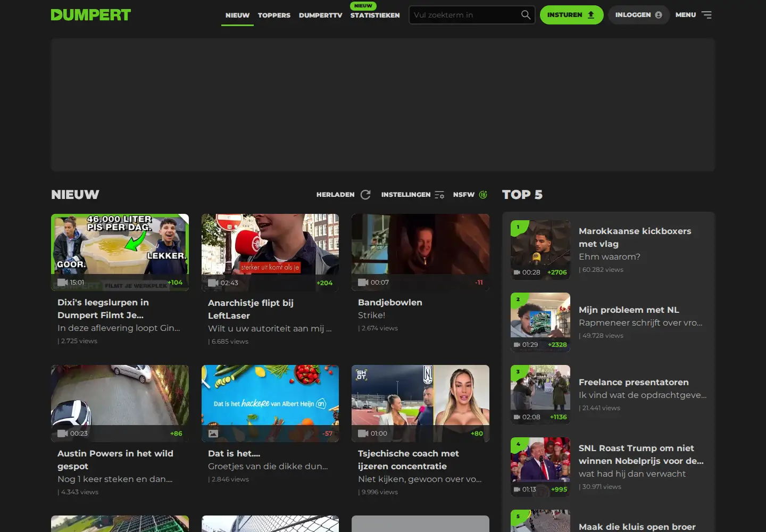Open 'Anarchistje flipt bij LeftLaser' title
The height and width of the screenshot is (532, 766).
pyautogui.click(x=251, y=309)
